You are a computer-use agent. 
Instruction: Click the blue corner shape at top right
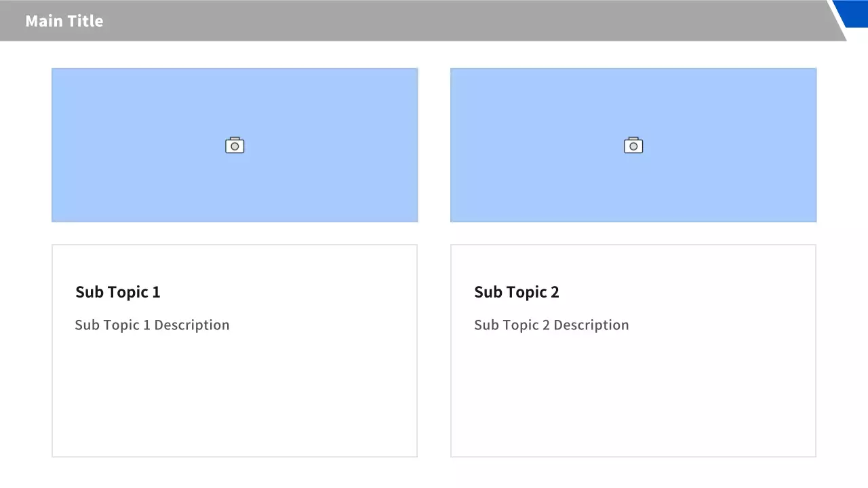point(854,12)
